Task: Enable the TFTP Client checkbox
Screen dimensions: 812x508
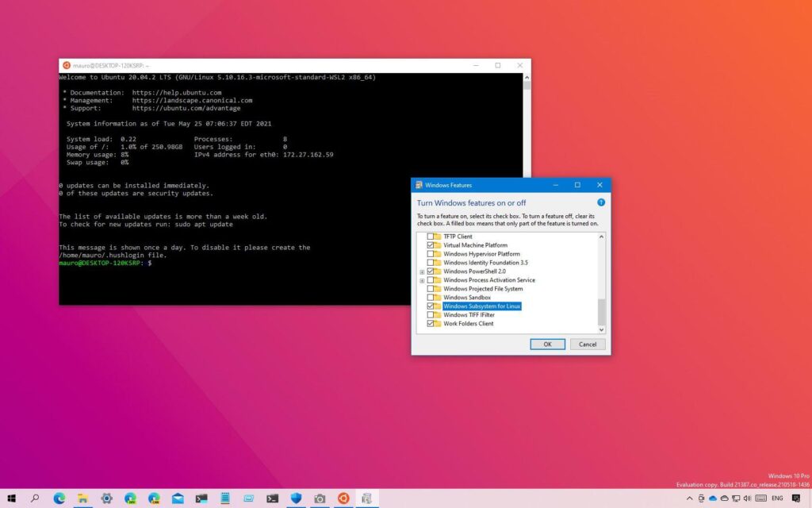Action: (x=431, y=237)
